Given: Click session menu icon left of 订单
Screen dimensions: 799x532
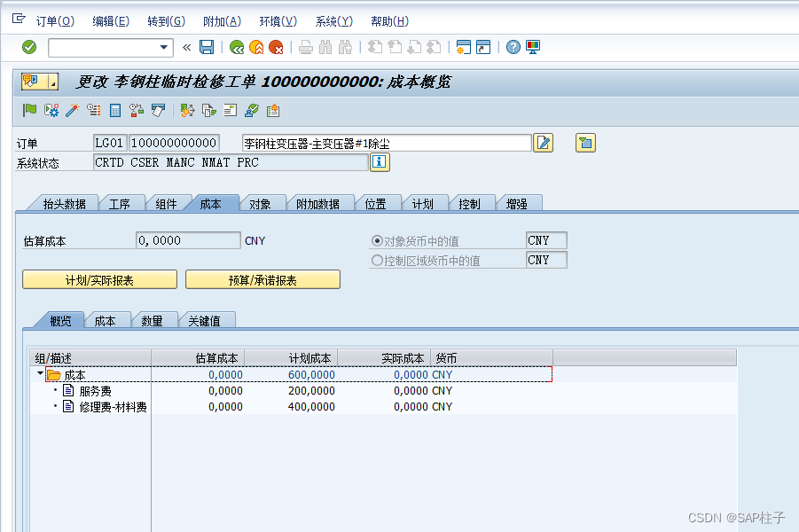Looking at the screenshot, I should click(x=19, y=20).
